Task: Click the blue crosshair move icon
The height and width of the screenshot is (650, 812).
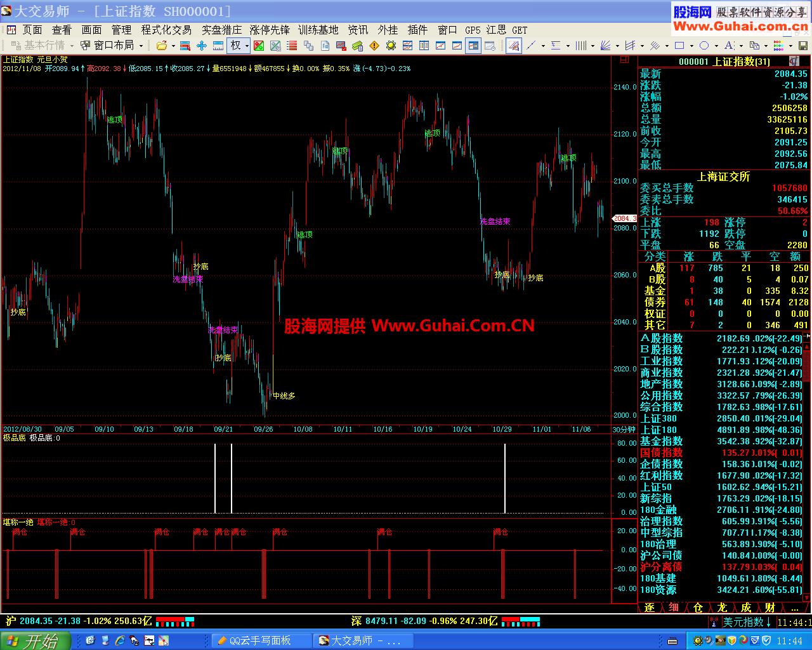Action: point(202,46)
